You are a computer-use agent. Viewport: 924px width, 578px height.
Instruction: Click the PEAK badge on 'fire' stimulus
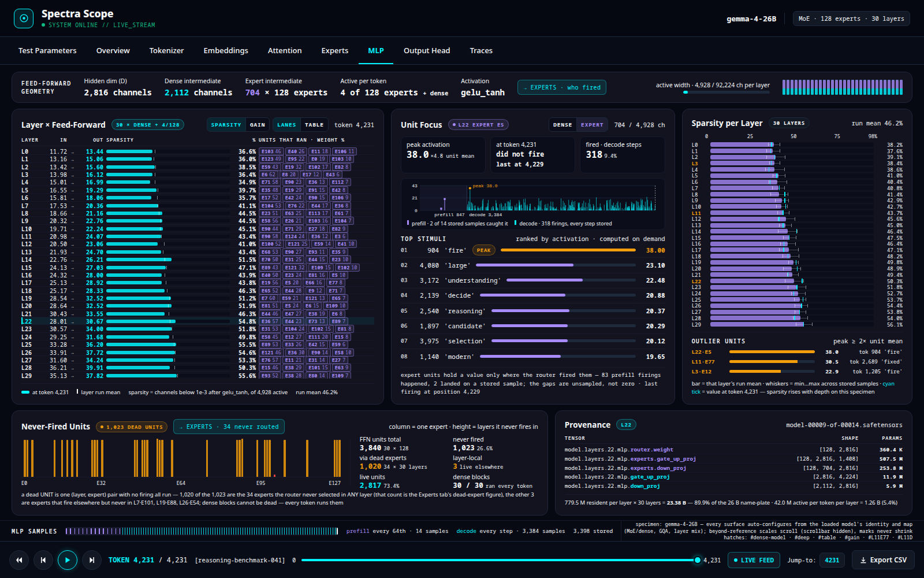484,250
